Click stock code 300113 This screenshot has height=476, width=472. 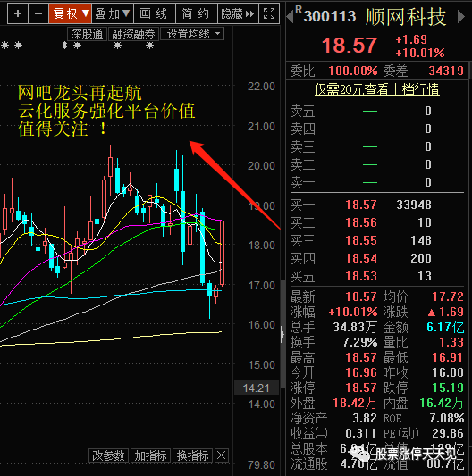click(330, 16)
